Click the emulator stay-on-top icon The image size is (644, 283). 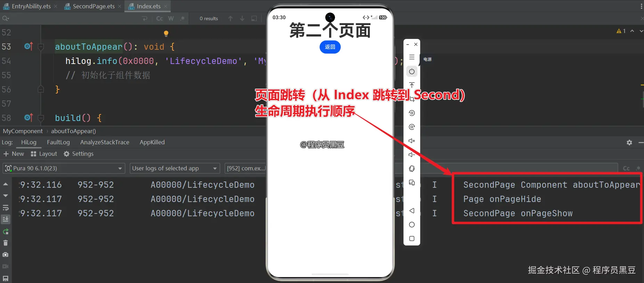(x=412, y=85)
